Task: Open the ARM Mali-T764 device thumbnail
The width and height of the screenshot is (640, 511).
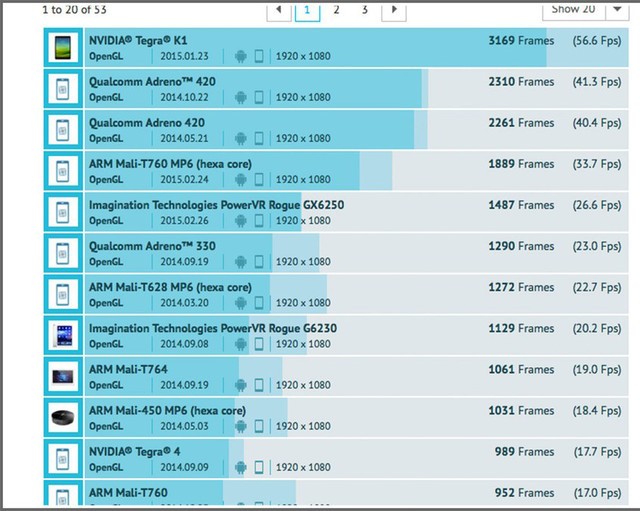Action: pyautogui.click(x=63, y=376)
